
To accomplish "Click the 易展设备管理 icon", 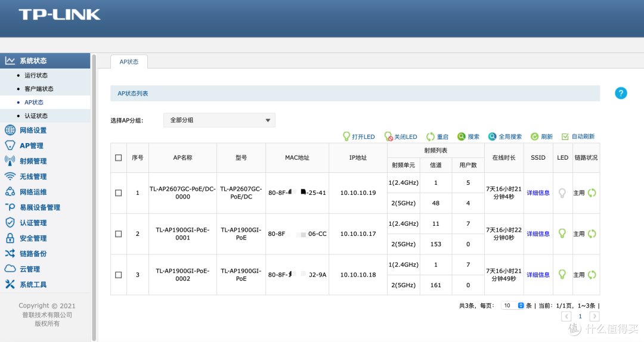I will [x=10, y=207].
